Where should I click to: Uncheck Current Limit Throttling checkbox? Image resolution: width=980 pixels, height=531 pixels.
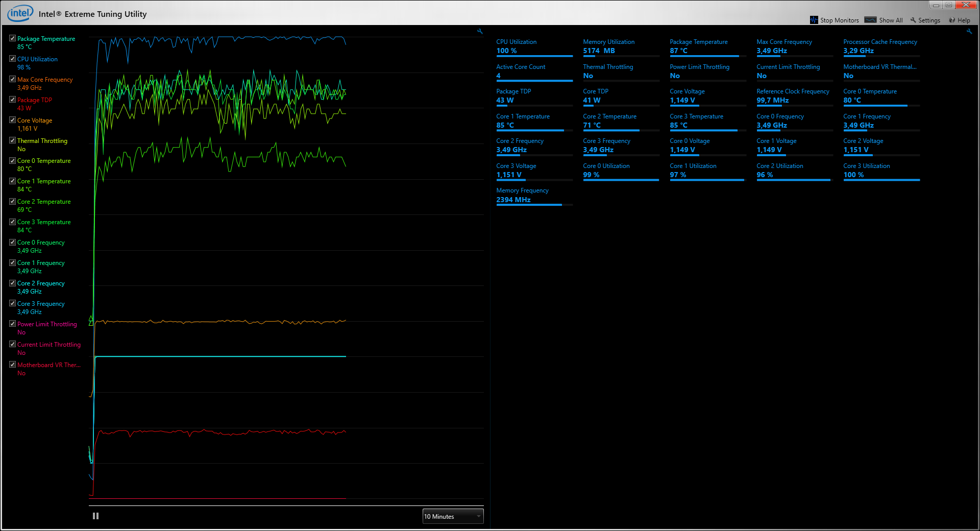coord(12,344)
